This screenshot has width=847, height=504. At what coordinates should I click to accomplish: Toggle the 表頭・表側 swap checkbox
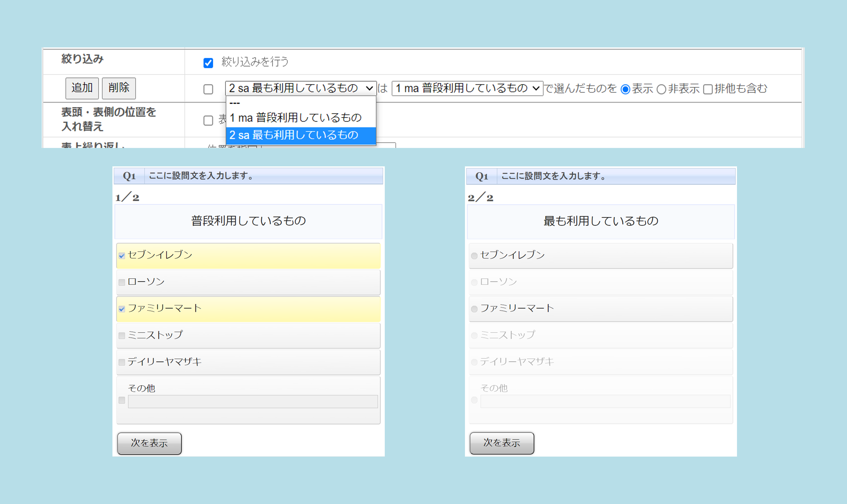[208, 120]
